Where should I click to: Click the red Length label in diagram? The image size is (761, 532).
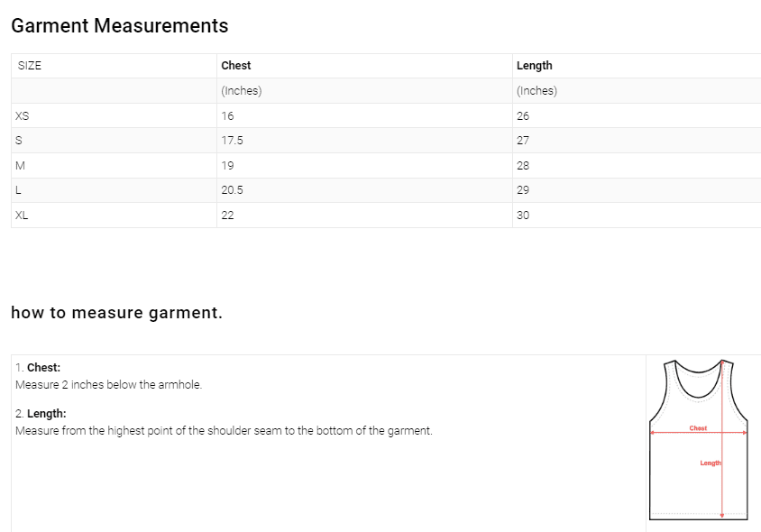coord(711,463)
